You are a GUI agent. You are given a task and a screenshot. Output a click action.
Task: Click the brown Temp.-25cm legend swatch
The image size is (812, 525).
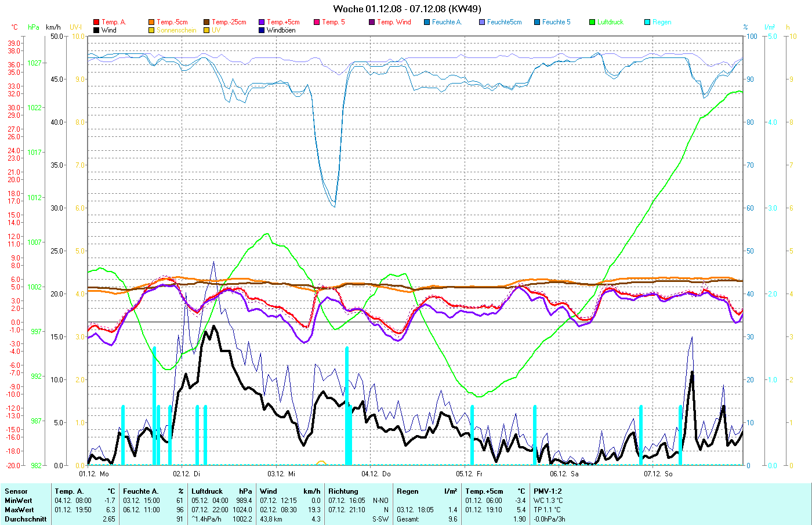[206, 22]
